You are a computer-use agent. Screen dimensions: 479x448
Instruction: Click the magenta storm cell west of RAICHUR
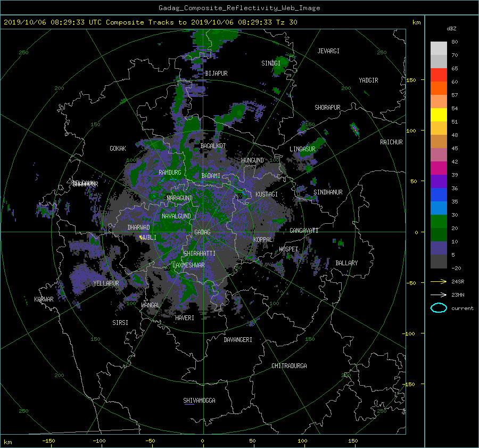tap(354, 129)
